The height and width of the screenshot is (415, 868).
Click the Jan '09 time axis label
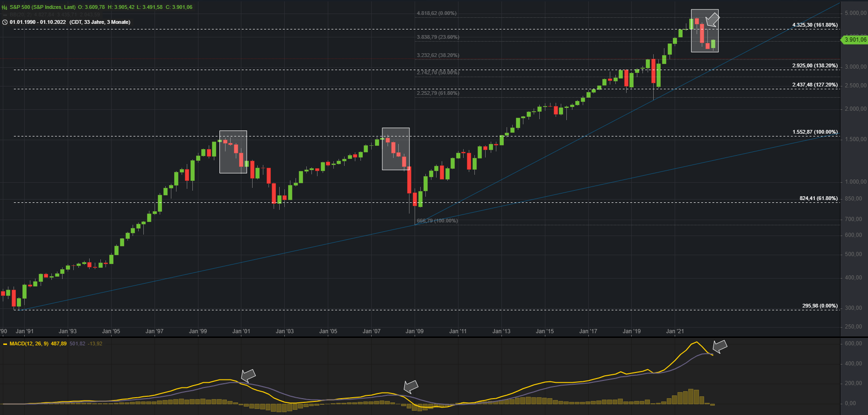pyautogui.click(x=415, y=332)
